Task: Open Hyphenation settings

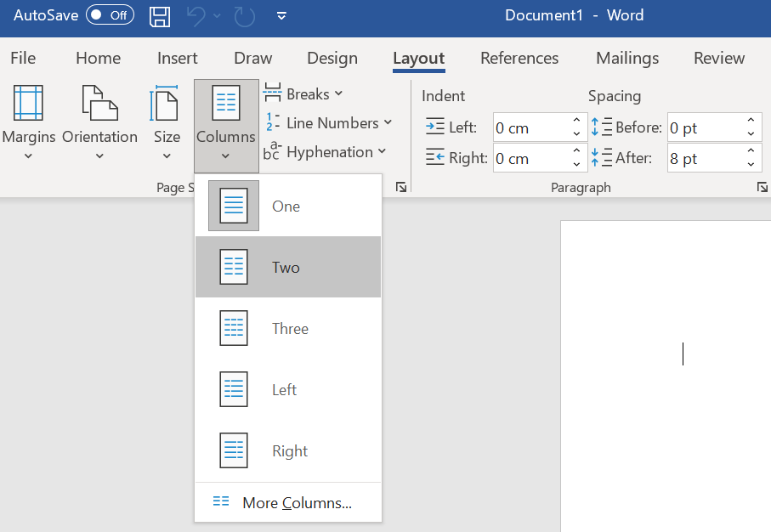Action: click(x=326, y=152)
